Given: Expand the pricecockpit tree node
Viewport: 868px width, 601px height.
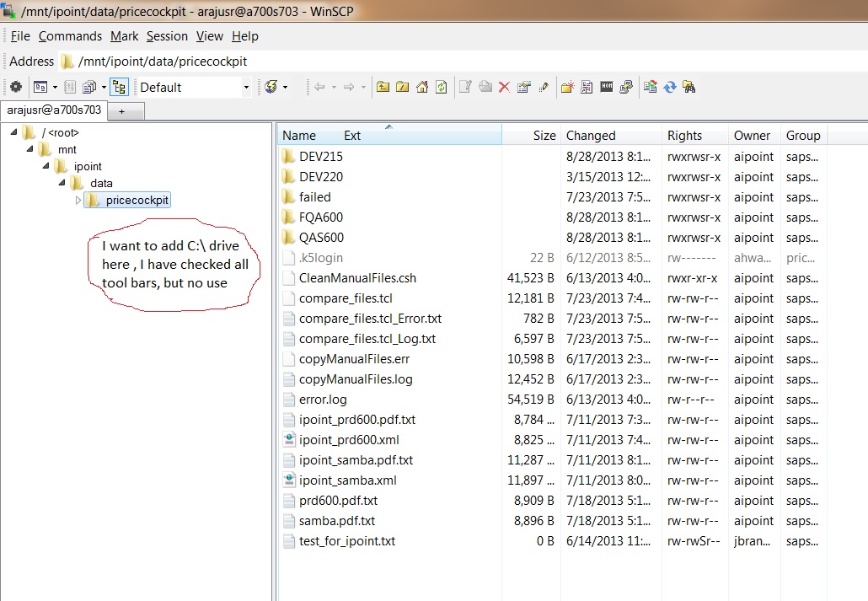Looking at the screenshot, I should 79,200.
